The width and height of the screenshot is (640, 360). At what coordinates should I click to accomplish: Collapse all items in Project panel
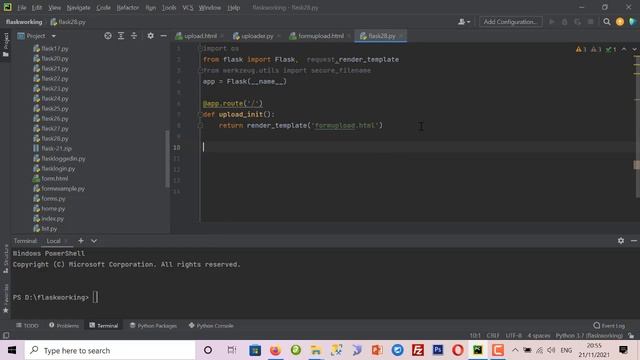[x=134, y=36]
